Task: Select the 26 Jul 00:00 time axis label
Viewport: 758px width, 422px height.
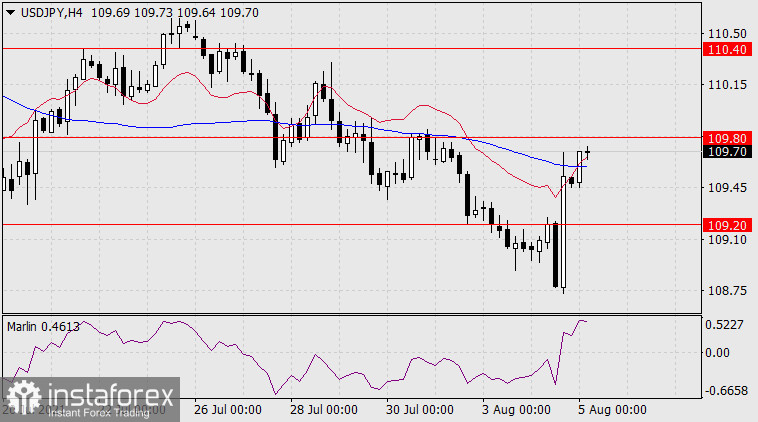Action: click(228, 410)
